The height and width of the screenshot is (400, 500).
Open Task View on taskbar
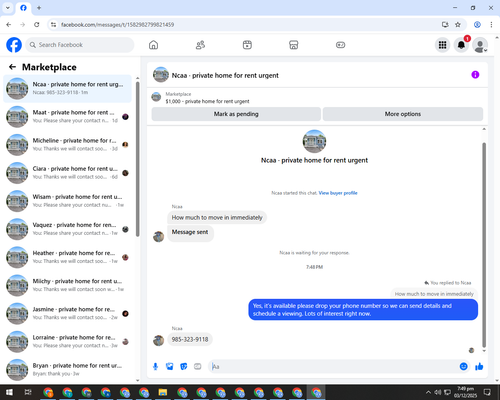pyautogui.click(x=28, y=392)
